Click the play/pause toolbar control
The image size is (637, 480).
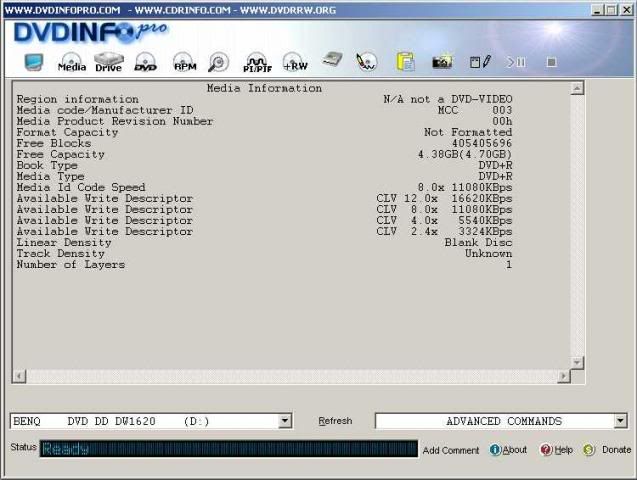pos(516,62)
